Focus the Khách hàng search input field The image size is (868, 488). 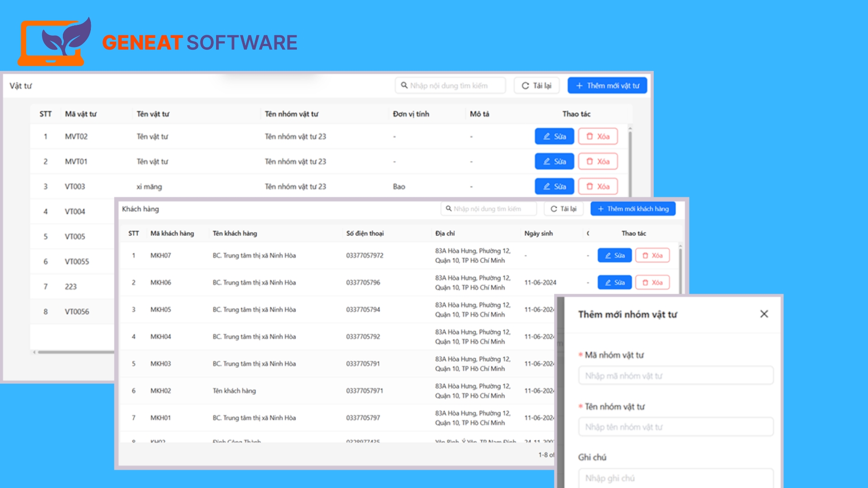point(489,209)
